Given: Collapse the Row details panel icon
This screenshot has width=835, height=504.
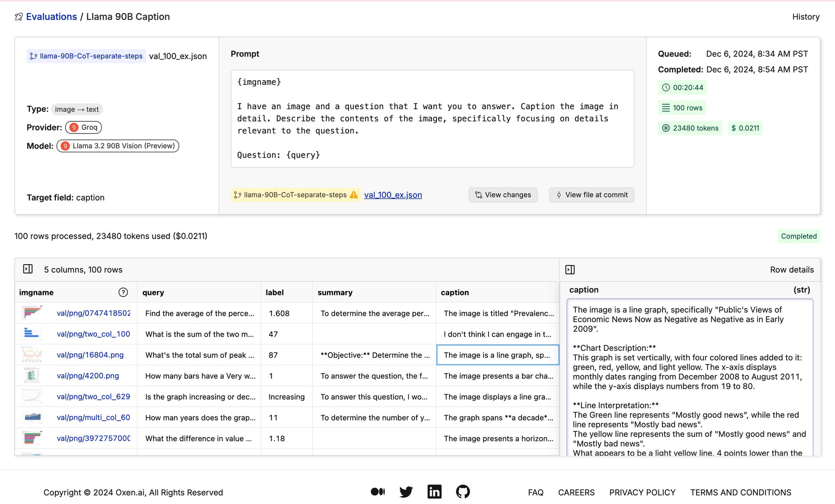Looking at the screenshot, I should [570, 270].
